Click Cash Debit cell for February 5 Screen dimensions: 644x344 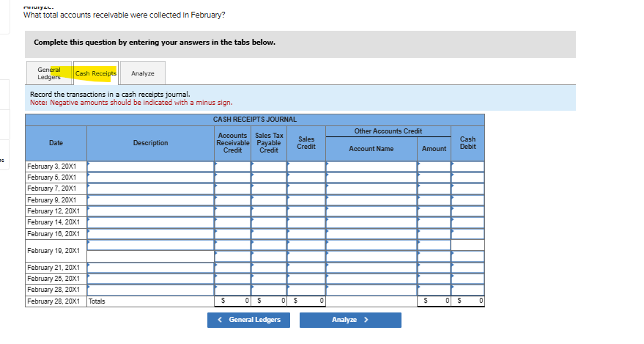point(467,178)
